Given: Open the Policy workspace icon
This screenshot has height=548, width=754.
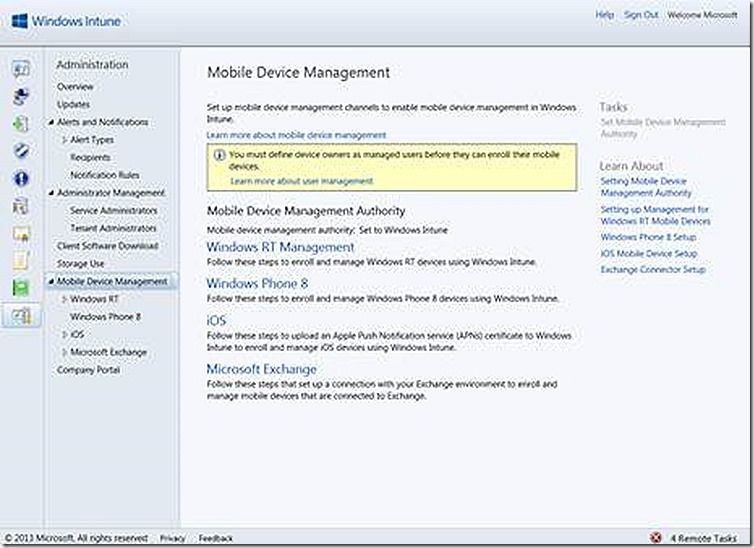Looking at the screenshot, I should (21, 261).
